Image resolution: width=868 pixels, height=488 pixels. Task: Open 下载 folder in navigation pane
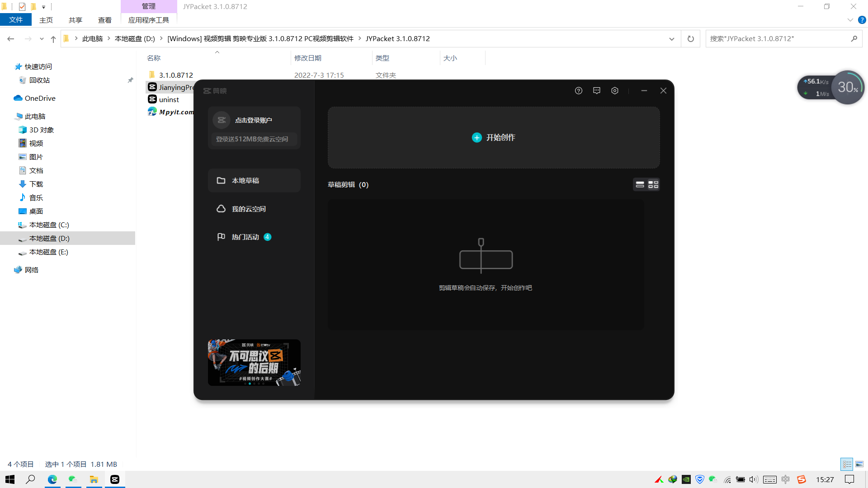(x=36, y=184)
